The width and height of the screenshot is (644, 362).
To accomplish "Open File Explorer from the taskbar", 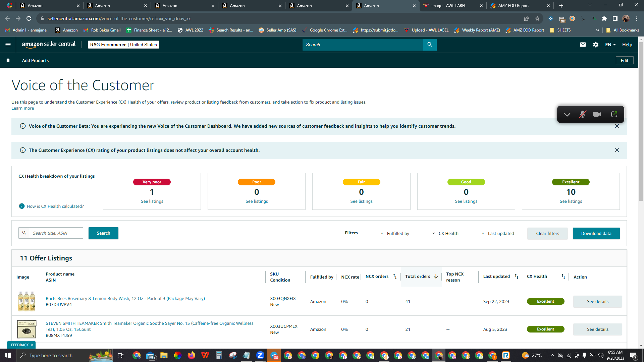I will point(164,355).
